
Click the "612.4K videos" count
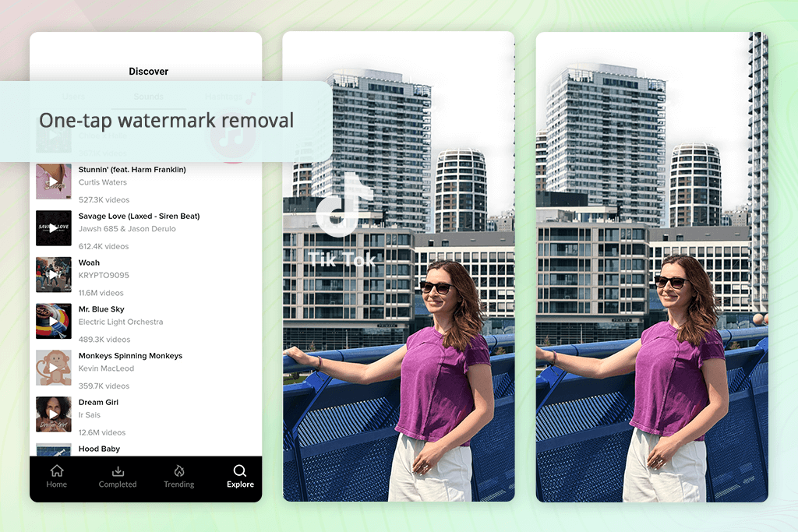104,246
